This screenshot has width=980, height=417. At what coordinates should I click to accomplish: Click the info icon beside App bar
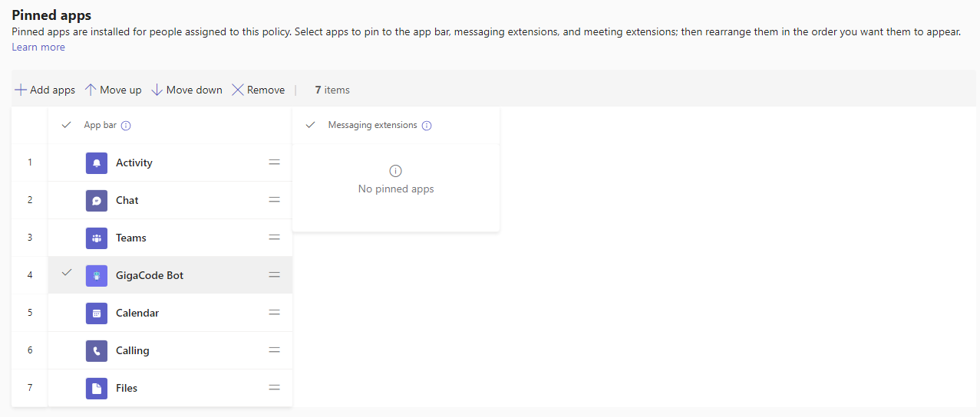(126, 126)
